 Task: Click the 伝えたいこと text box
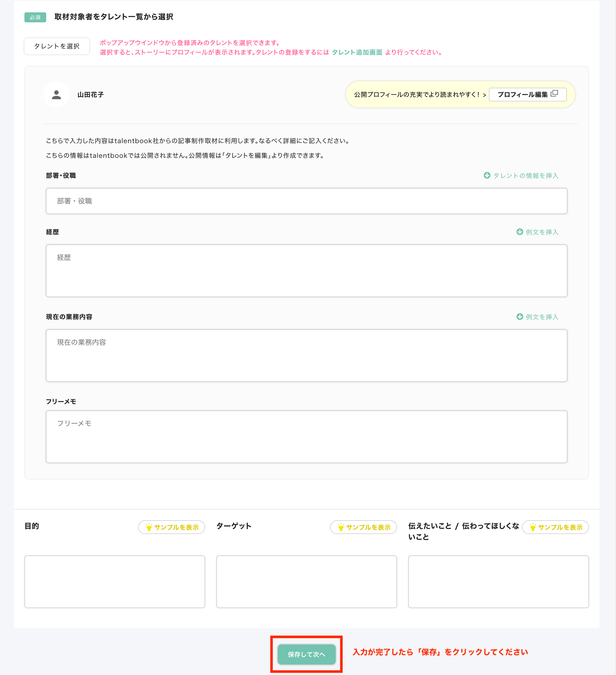point(498,581)
